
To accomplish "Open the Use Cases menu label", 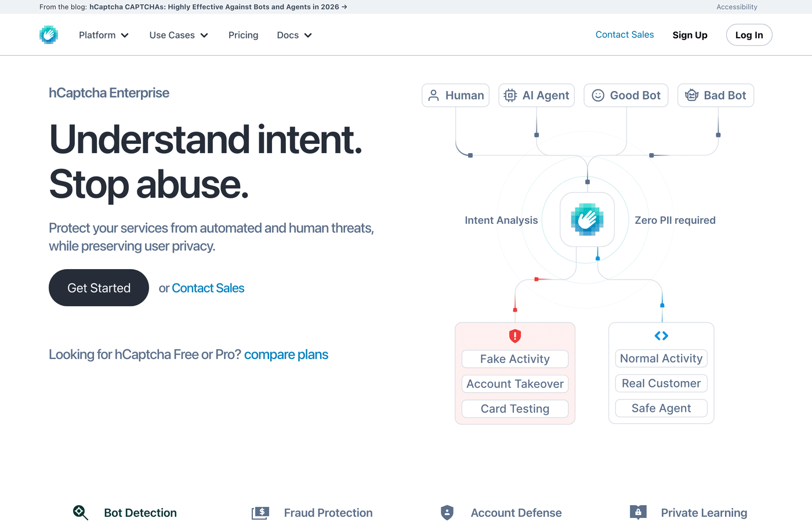I will pyautogui.click(x=172, y=35).
